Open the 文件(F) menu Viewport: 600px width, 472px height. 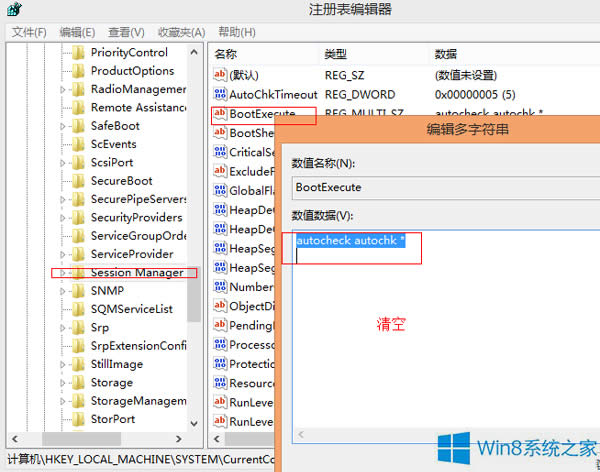pos(29,33)
